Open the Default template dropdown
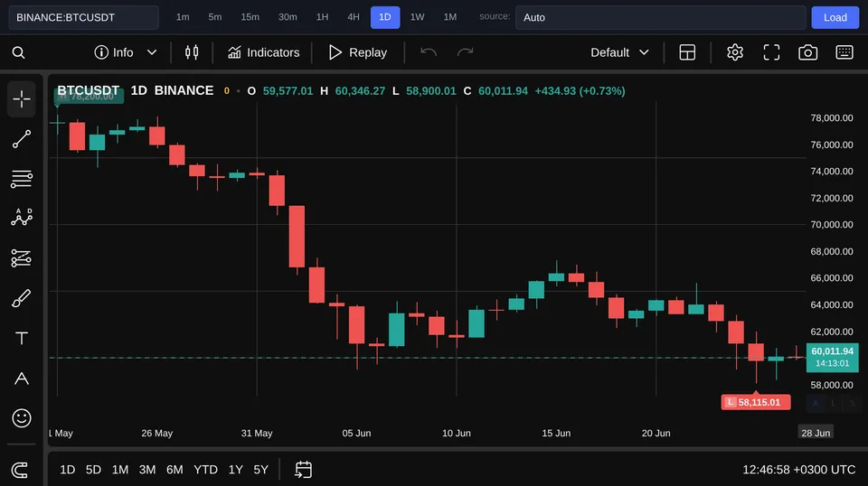 point(619,52)
